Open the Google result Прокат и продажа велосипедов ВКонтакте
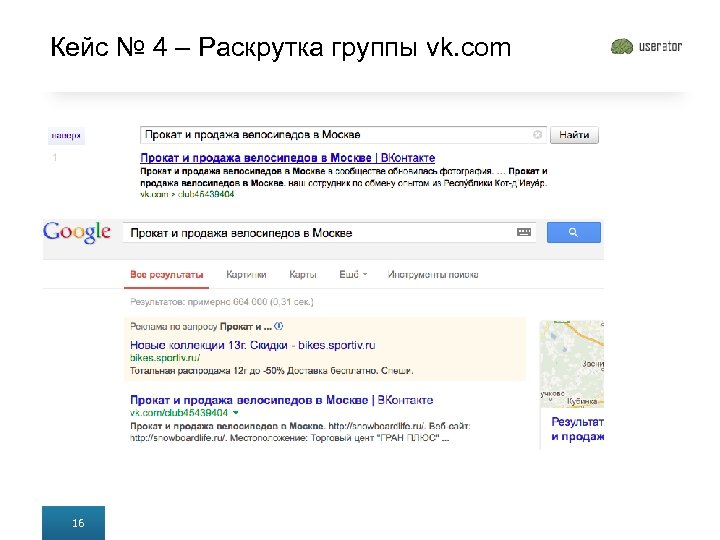Image resolution: width=720 pixels, height=540 pixels. [281, 400]
